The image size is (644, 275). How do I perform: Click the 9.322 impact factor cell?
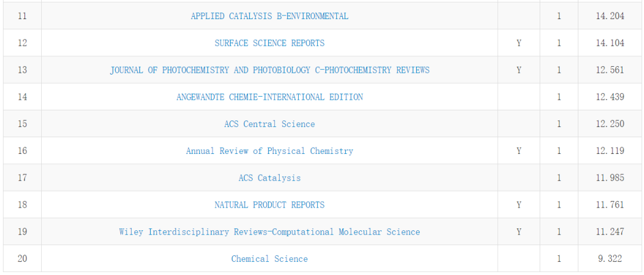[x=609, y=258]
